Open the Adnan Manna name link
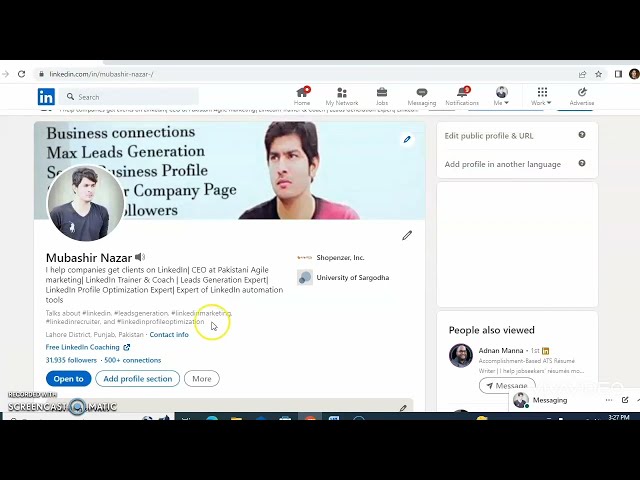Viewport: 640px width, 480px height. coord(501,350)
